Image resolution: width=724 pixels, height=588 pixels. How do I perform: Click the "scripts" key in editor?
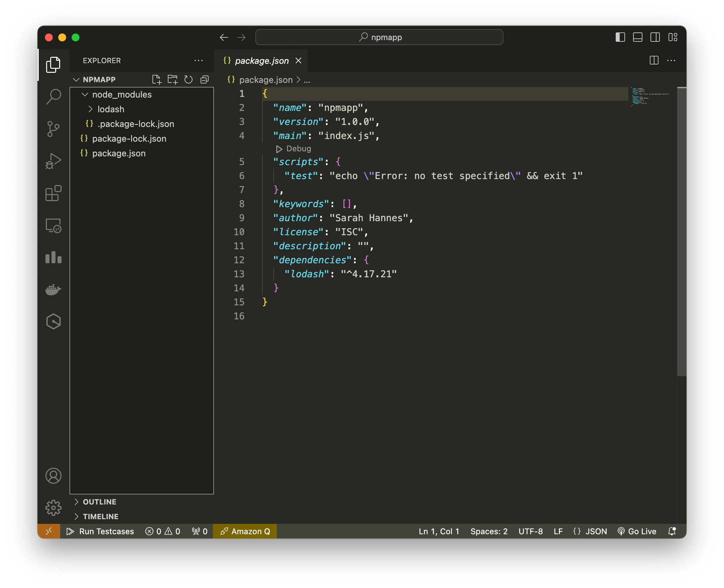pyautogui.click(x=298, y=162)
